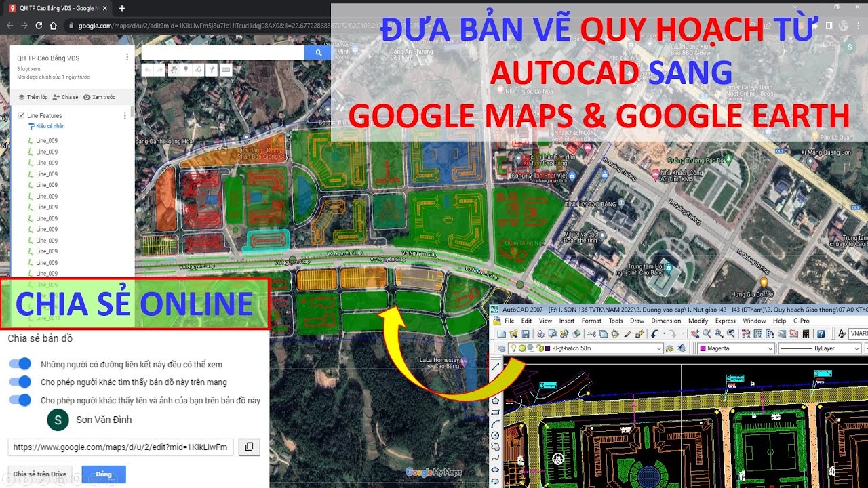Click Chia sẻ in the map panel
Screen dimensions: 868x488
click(66, 97)
